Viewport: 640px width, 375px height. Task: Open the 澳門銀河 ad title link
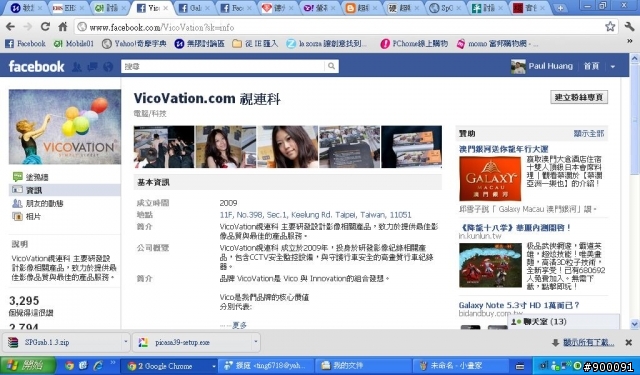point(503,149)
